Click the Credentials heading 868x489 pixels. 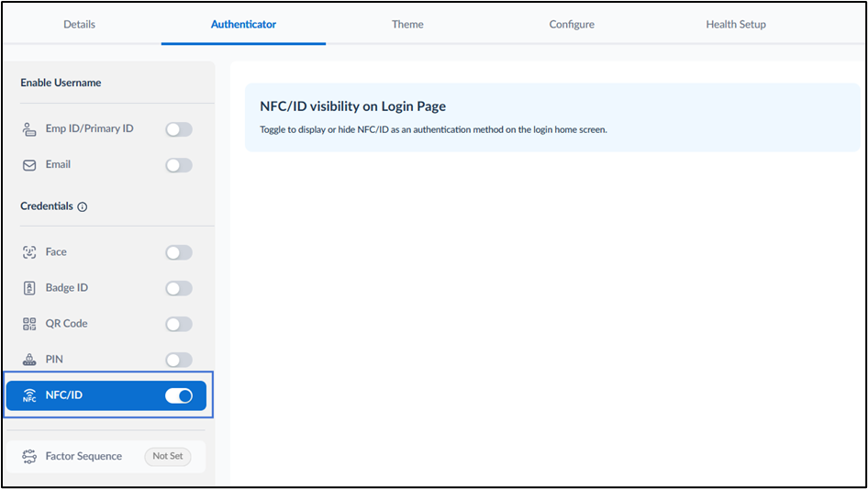(47, 206)
